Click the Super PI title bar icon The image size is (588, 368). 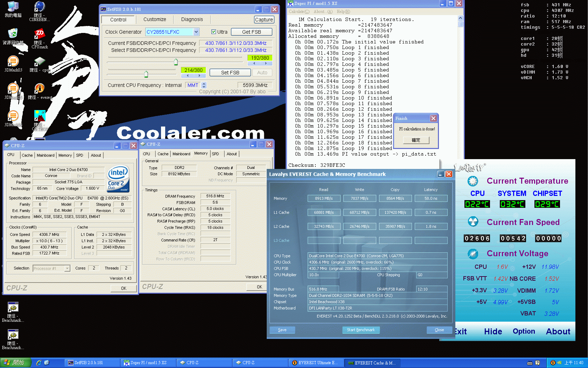click(290, 3)
